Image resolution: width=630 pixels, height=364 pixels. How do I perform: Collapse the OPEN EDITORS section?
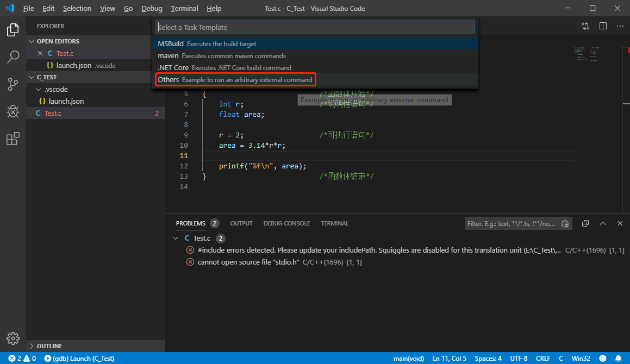57,41
